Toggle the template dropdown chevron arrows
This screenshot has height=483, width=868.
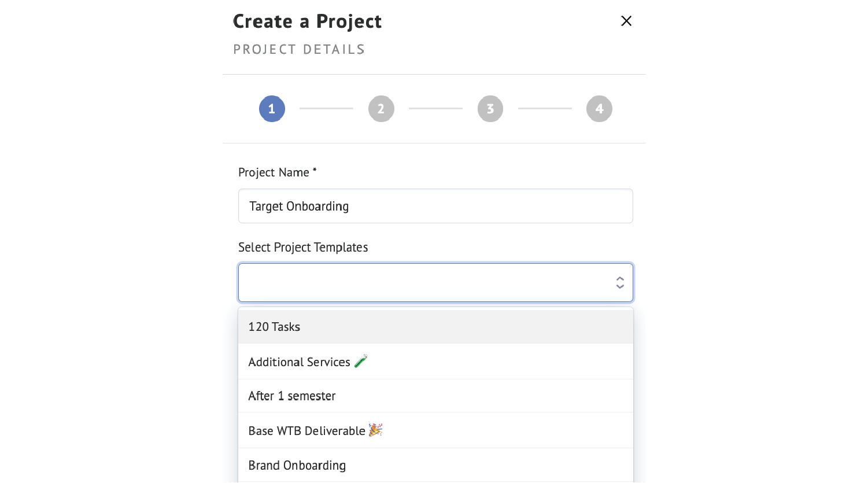tap(620, 282)
